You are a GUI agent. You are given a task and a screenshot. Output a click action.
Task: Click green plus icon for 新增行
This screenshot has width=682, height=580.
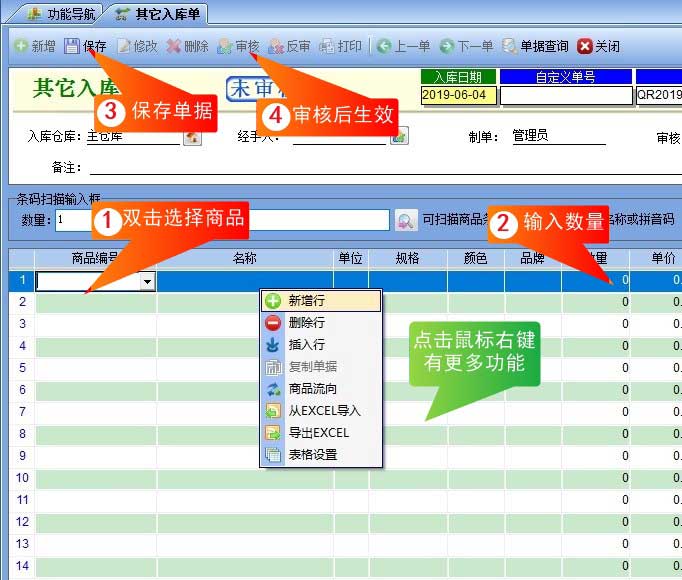[x=273, y=301]
